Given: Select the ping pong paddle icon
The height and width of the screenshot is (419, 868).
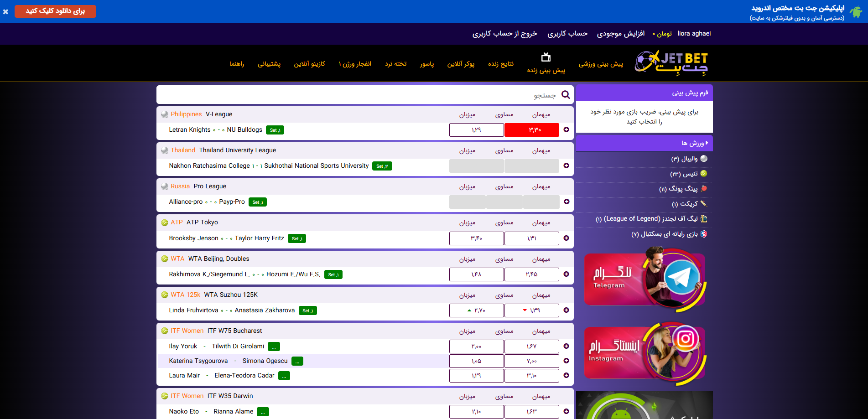Looking at the screenshot, I should coord(704,189).
